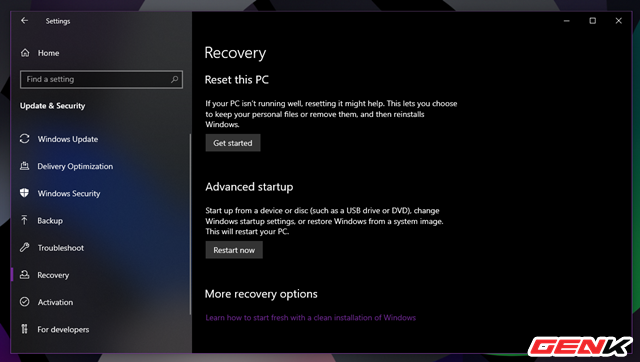This screenshot has height=362, width=640.
Task: Click the For developers icon
Action: coord(24,329)
